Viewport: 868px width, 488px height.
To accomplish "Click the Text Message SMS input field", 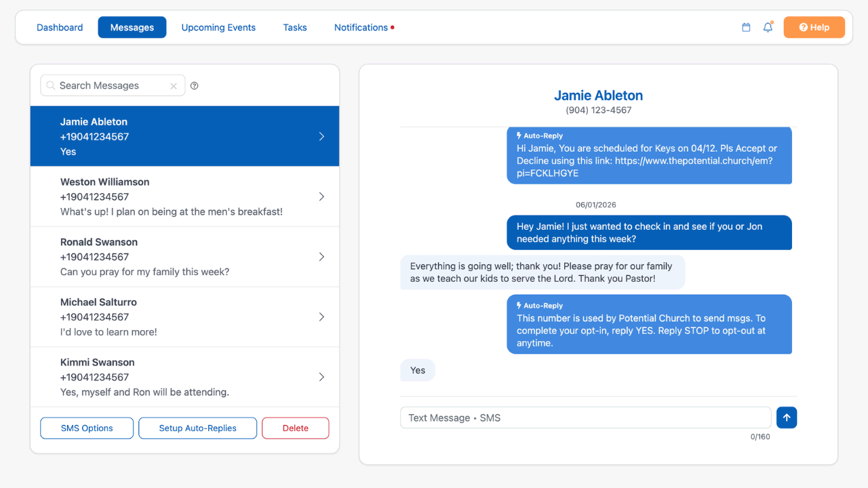I will point(586,418).
